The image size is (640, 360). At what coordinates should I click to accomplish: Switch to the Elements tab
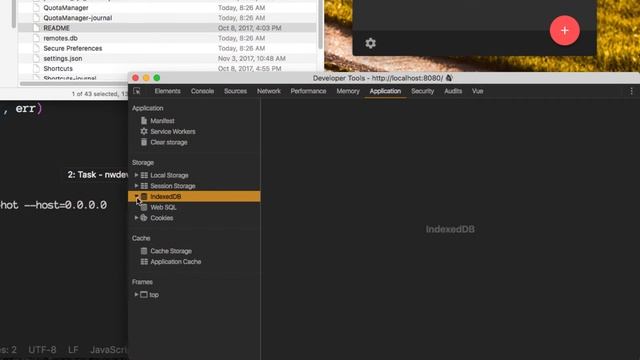[x=167, y=91]
